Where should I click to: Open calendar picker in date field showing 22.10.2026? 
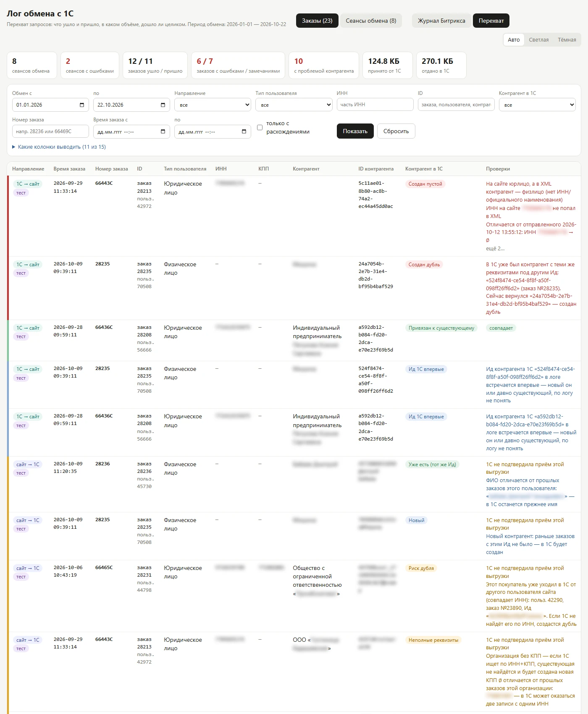[x=163, y=105]
